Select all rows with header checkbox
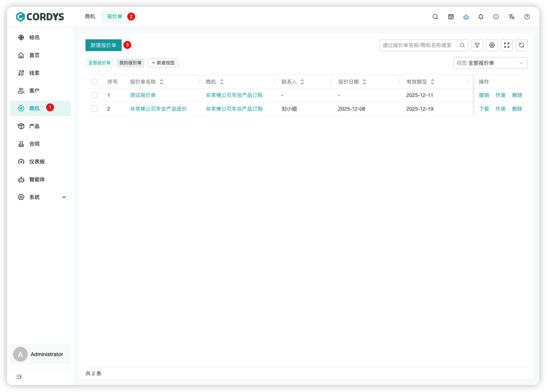The image size is (546, 392). [94, 82]
